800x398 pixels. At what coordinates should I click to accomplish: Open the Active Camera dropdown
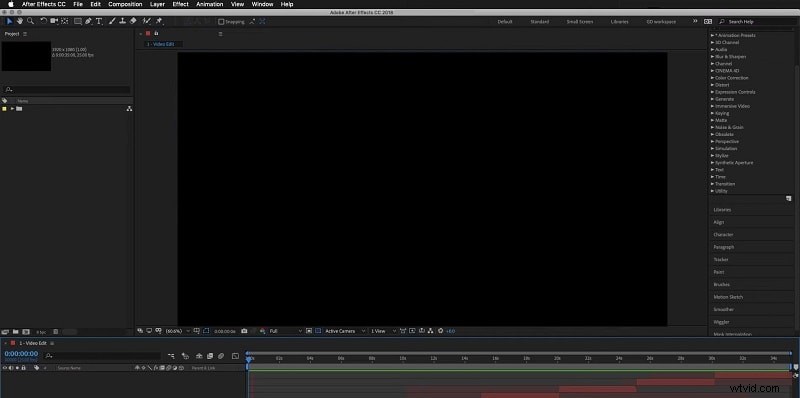point(345,331)
